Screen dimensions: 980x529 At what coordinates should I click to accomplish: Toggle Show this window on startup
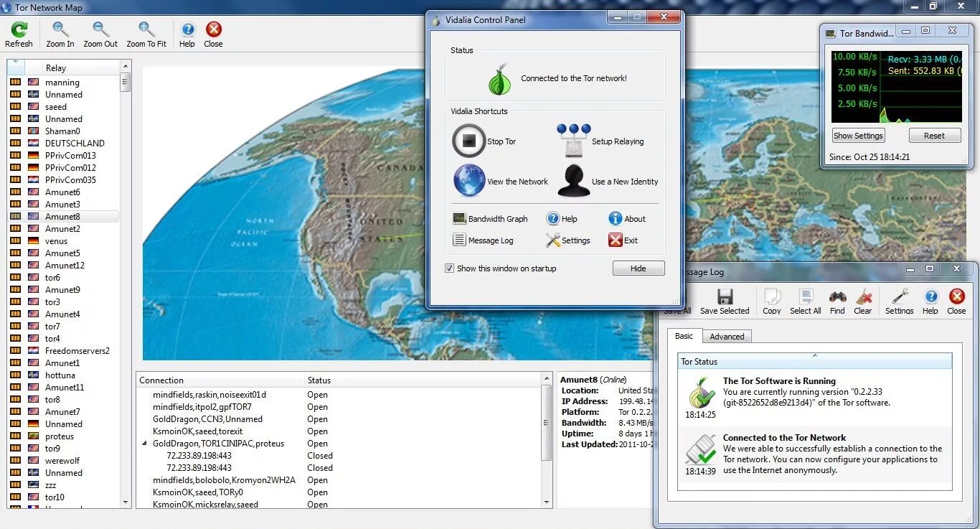pyautogui.click(x=450, y=268)
